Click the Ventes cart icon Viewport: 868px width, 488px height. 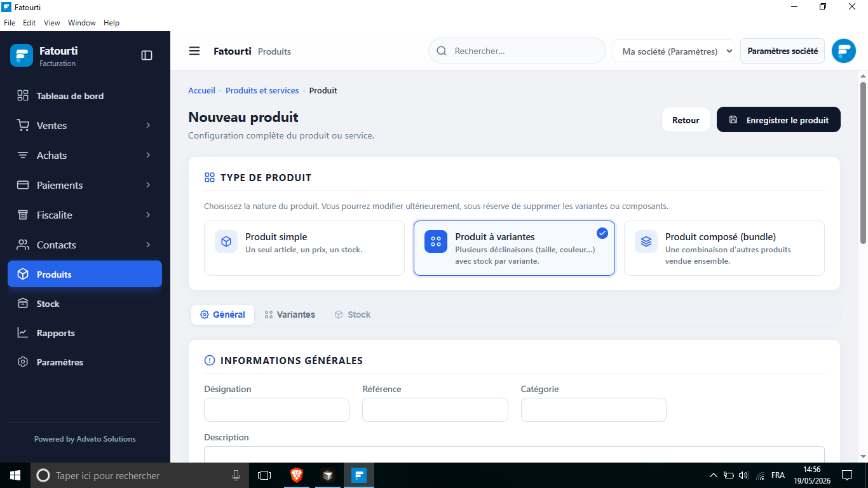coord(23,125)
